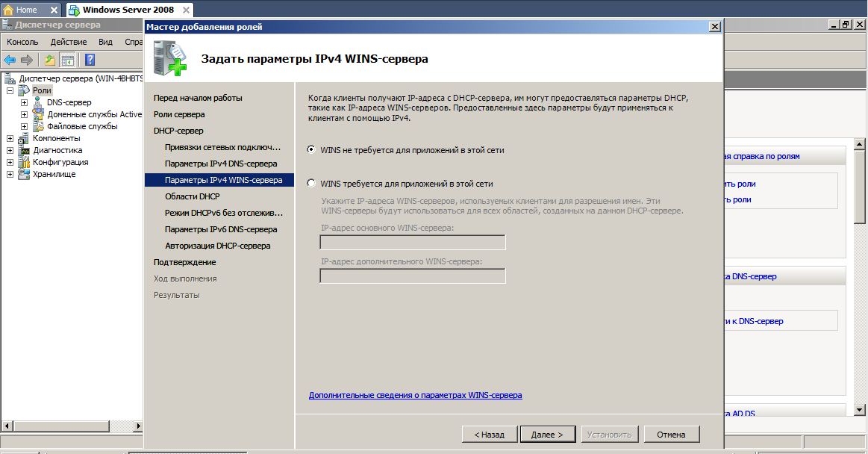
Task: Open Режим DHCPv6 без отслеживания step
Action: [224, 213]
